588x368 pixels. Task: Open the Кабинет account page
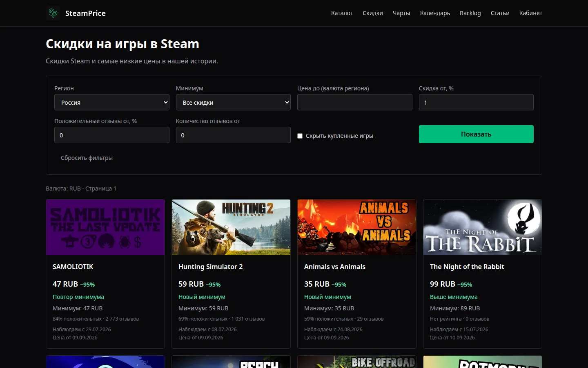pyautogui.click(x=531, y=13)
